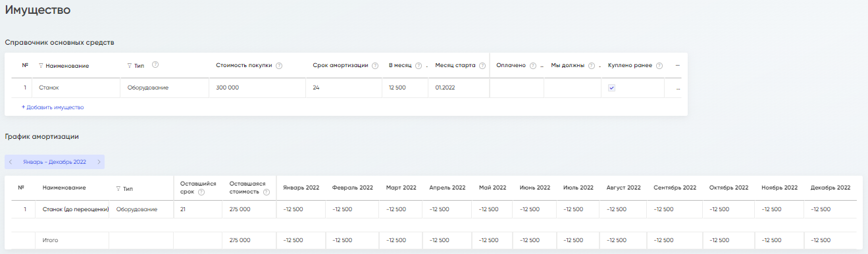Image resolution: width=868 pixels, height=254 pixels.
Task: Click the Тип filter in amortization table
Action: 118,188
